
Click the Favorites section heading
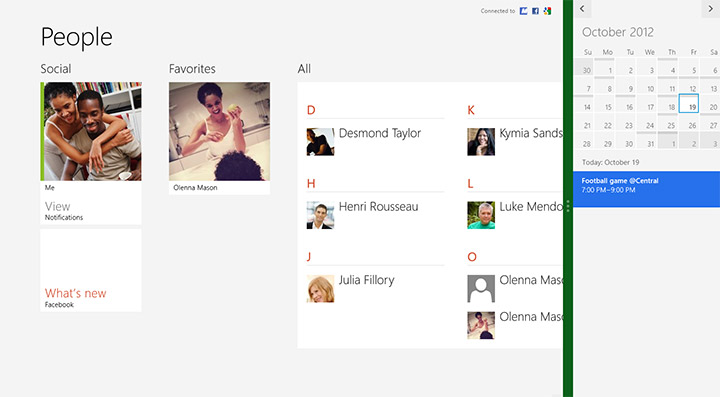[192, 69]
